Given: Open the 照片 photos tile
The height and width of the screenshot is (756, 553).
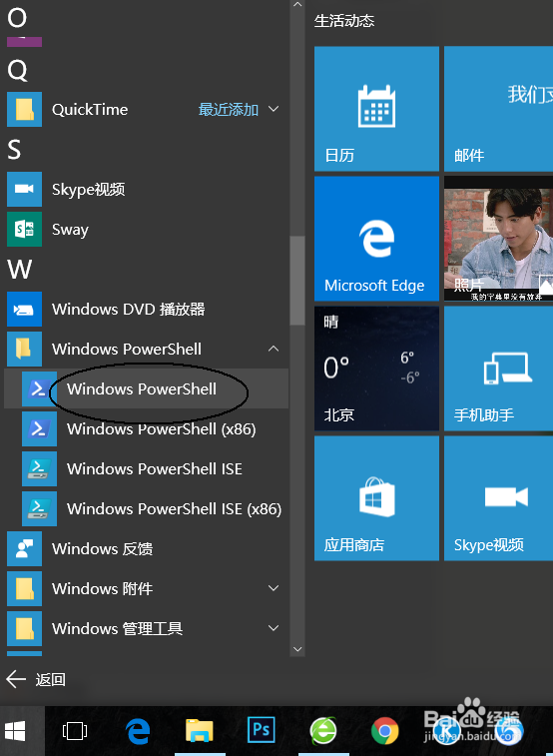Looking at the screenshot, I should coord(498,239).
